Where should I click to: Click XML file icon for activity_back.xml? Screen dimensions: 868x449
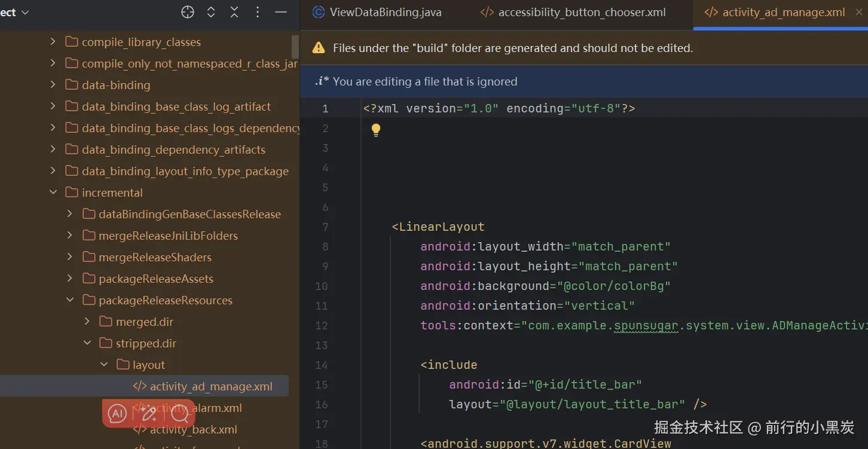(x=139, y=429)
